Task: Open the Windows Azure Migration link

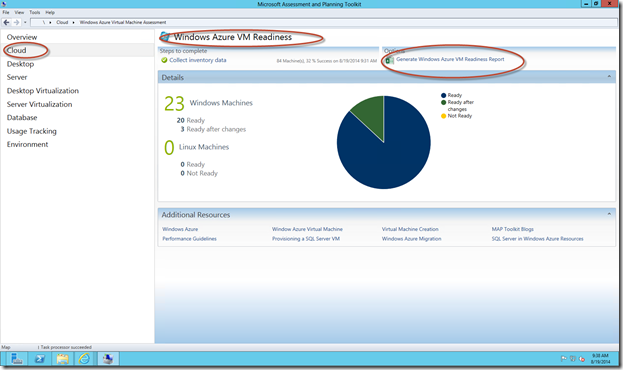Action: tap(412, 239)
